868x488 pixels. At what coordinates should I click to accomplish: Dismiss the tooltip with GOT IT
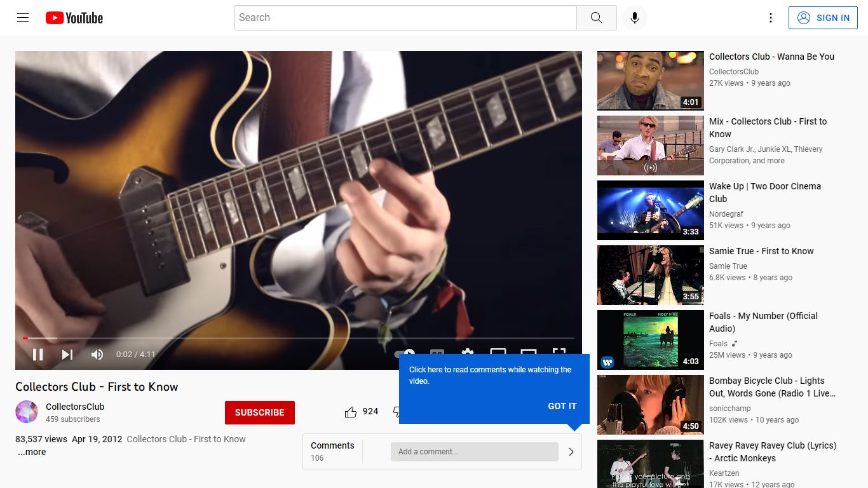pyautogui.click(x=562, y=406)
